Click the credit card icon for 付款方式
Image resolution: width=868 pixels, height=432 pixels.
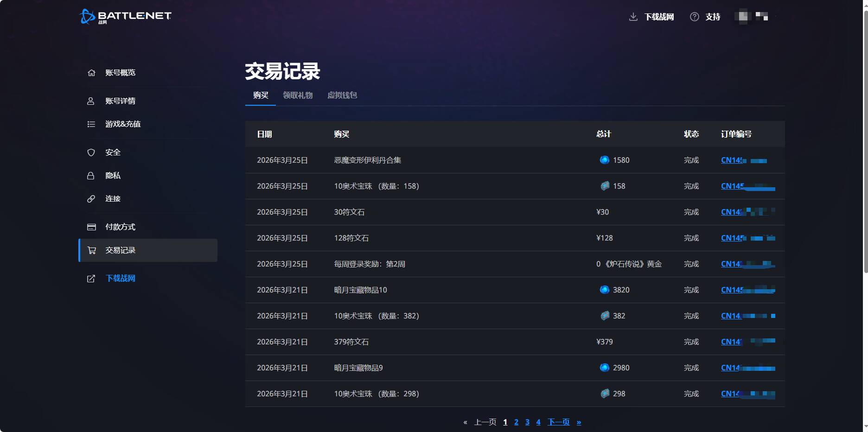tap(91, 227)
